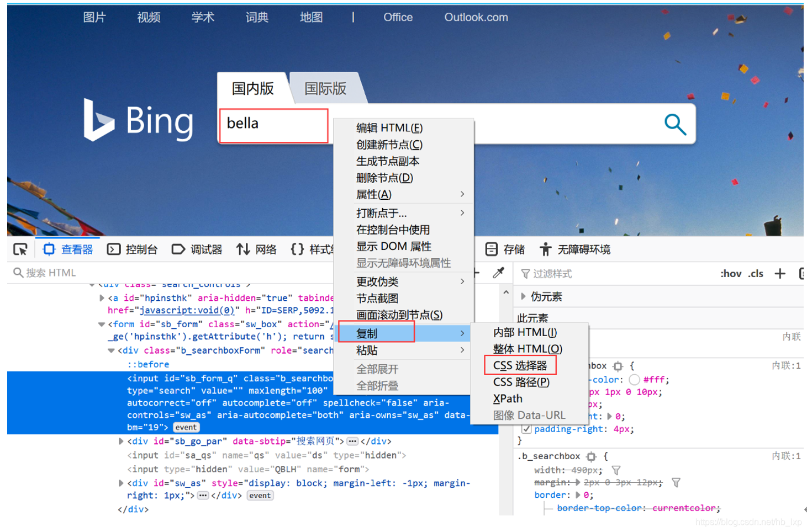This screenshot has height=532, width=807.
Task: Switch to the 国内版 tab
Action: coord(253,88)
